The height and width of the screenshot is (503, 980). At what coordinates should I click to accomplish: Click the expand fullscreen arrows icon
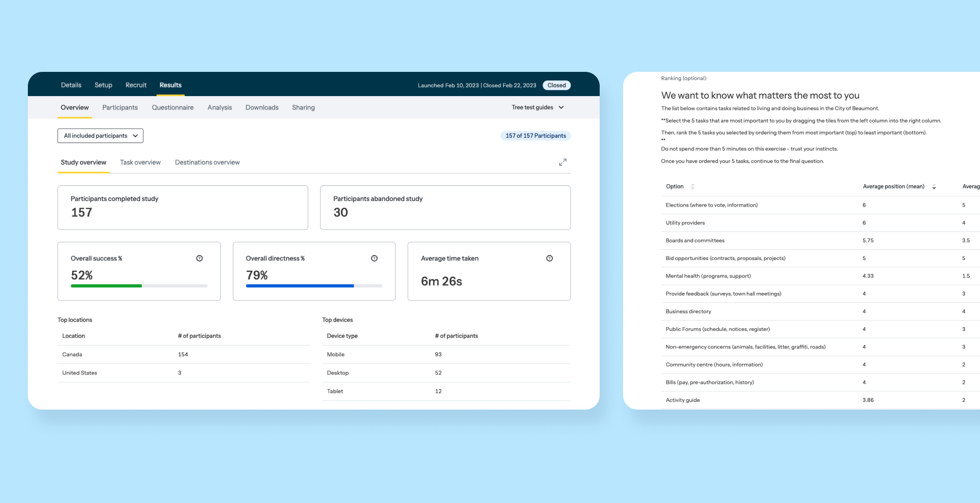click(562, 162)
